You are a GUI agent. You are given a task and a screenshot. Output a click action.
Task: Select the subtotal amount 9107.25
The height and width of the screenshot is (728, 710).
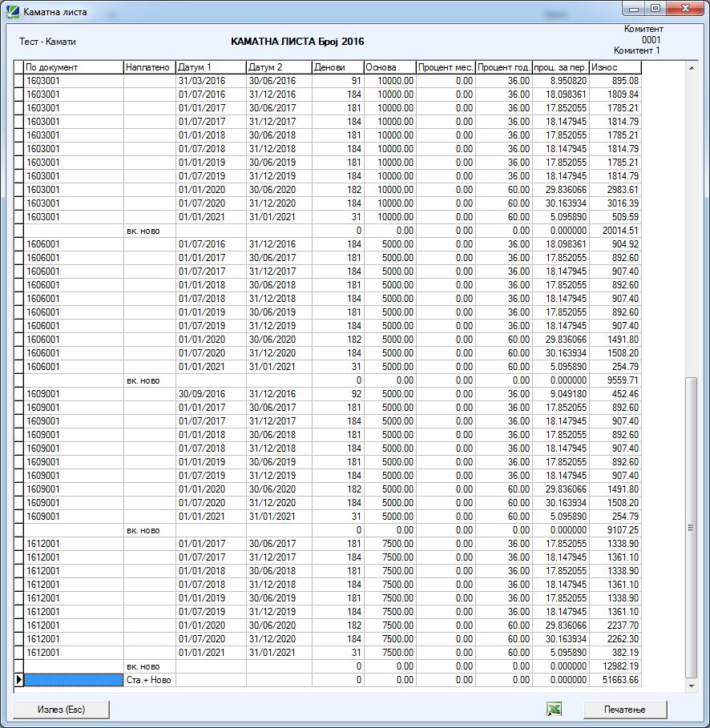click(615, 529)
